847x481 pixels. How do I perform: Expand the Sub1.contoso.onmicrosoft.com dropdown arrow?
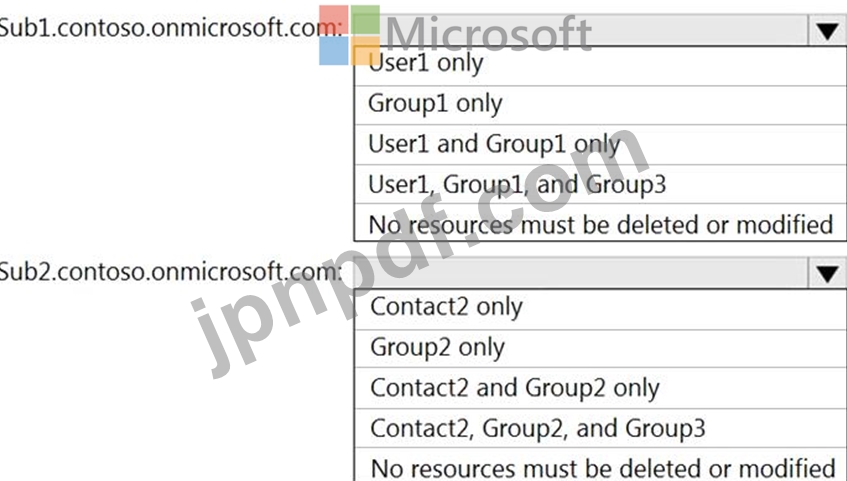click(827, 30)
